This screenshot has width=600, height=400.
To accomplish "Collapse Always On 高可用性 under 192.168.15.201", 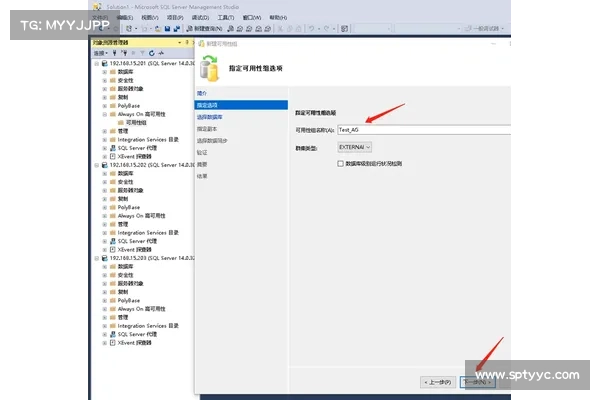I will tap(104, 114).
